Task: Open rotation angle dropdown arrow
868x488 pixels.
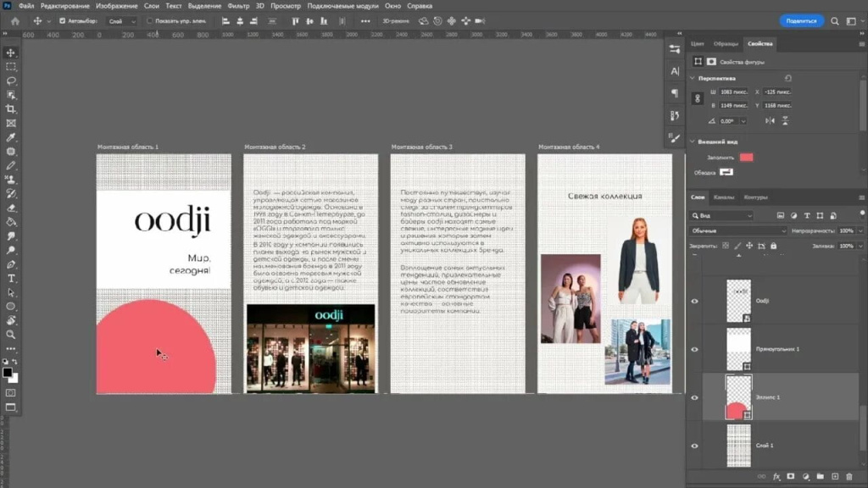Action: pos(743,120)
